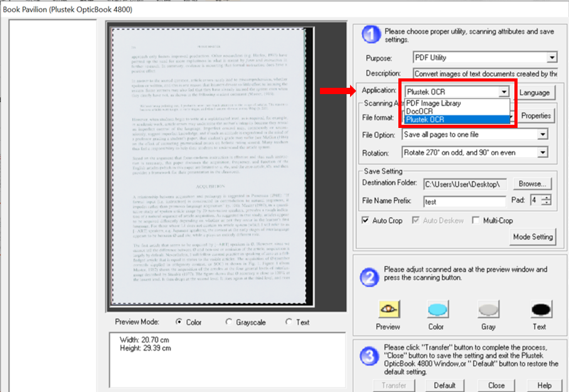
Task: Click the Language button
Action: (534, 92)
